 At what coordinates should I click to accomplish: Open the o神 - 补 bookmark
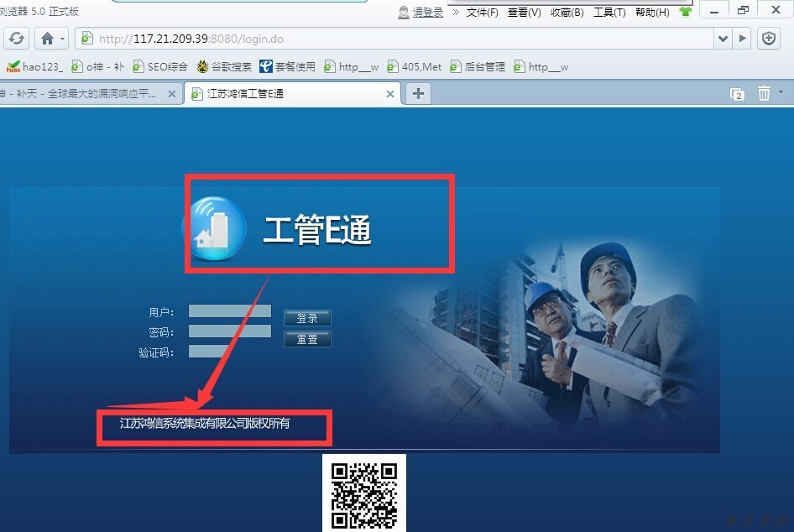pyautogui.click(x=97, y=67)
